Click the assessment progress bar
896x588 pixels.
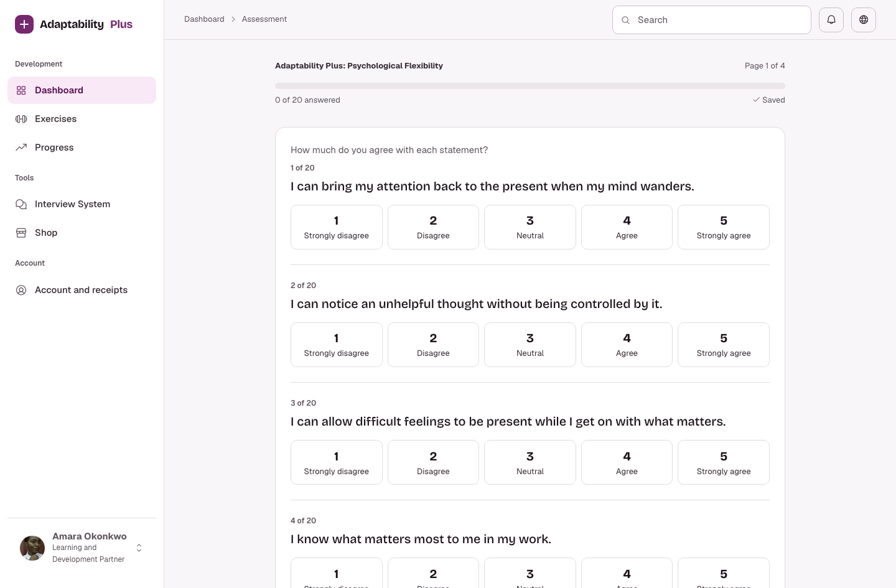tap(530, 86)
